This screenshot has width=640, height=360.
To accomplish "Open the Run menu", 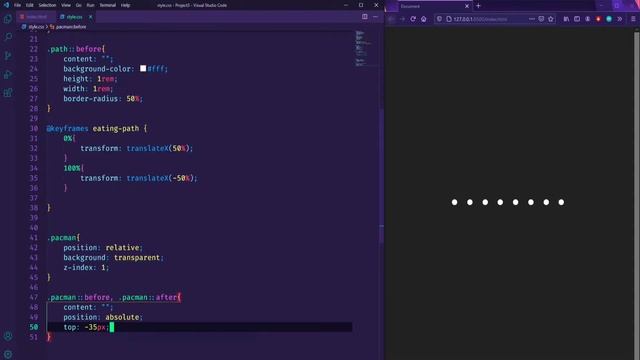I will [x=90, y=5].
